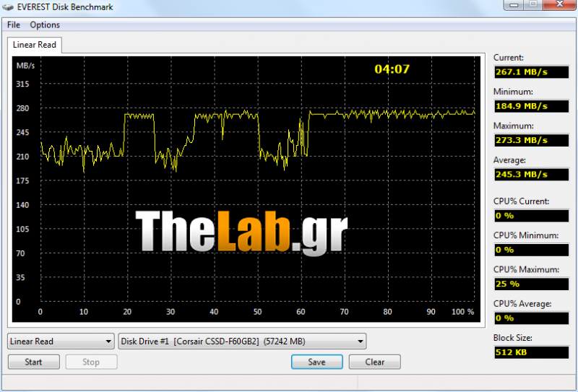The height and width of the screenshot is (392, 578).
Task: Click the Block Size: label
Action: click(x=512, y=338)
